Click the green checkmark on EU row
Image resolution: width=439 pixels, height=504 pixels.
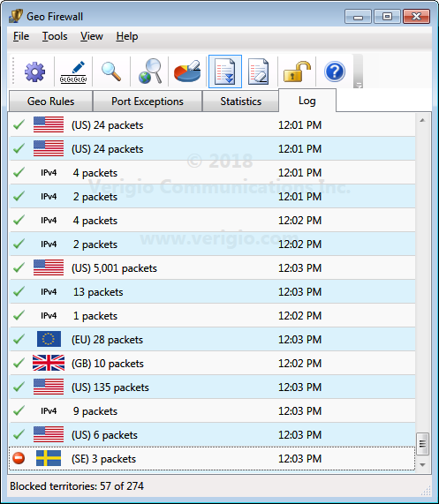point(19,338)
